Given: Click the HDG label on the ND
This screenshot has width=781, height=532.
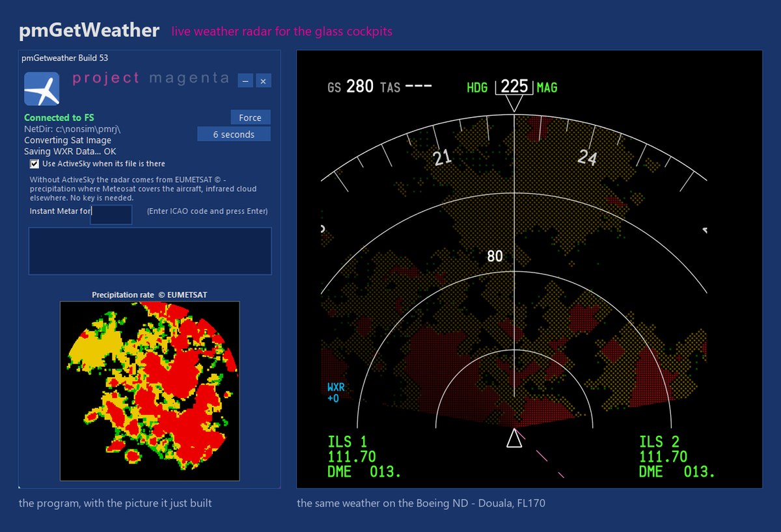Looking at the screenshot, I should (477, 87).
